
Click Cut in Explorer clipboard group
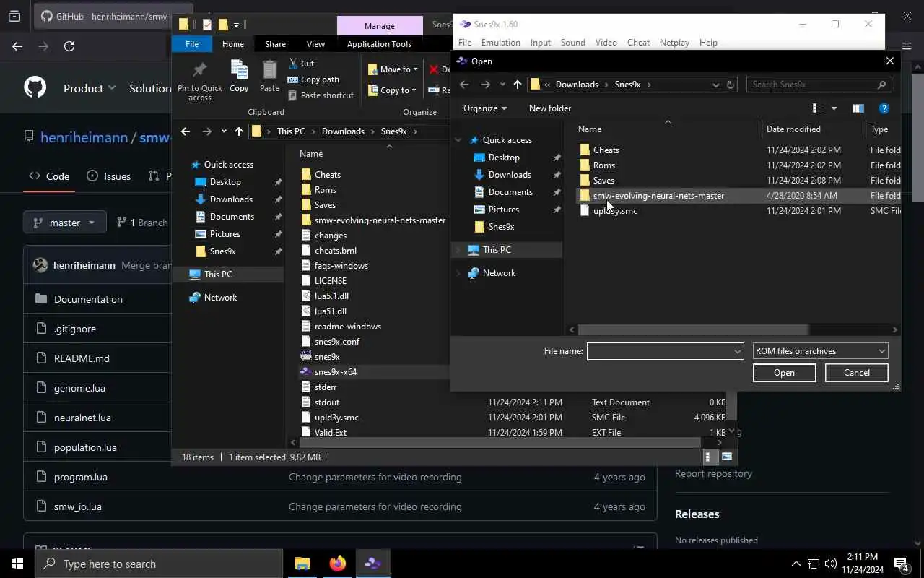pos(301,64)
